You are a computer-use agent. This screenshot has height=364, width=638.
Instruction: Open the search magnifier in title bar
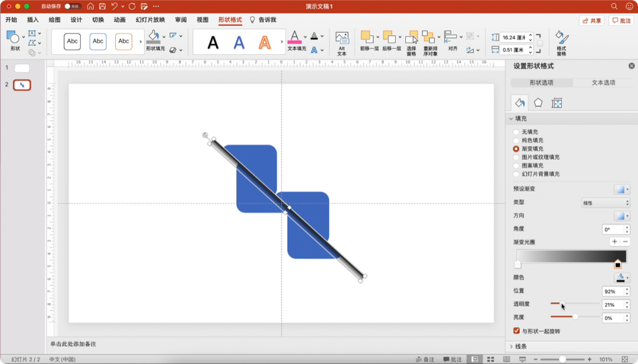[614, 6]
